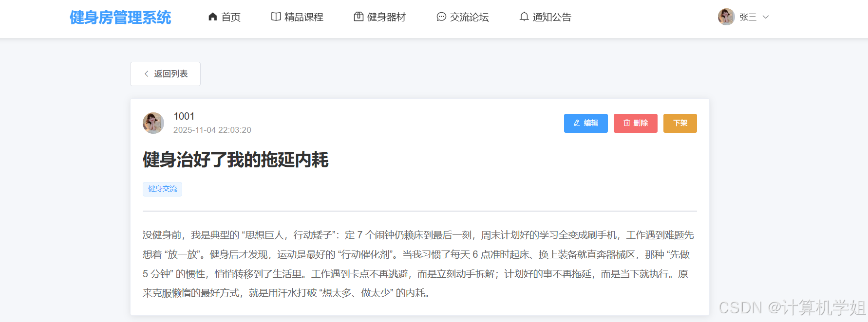
Task: Click the 健身房管理系统 site logo
Action: pyautogui.click(x=120, y=18)
